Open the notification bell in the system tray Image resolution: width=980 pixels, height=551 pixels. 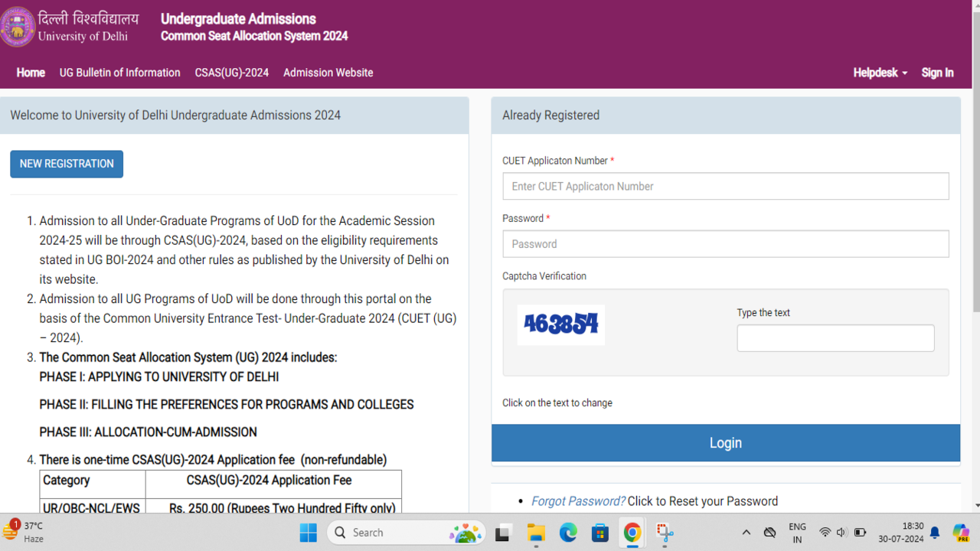(x=935, y=533)
